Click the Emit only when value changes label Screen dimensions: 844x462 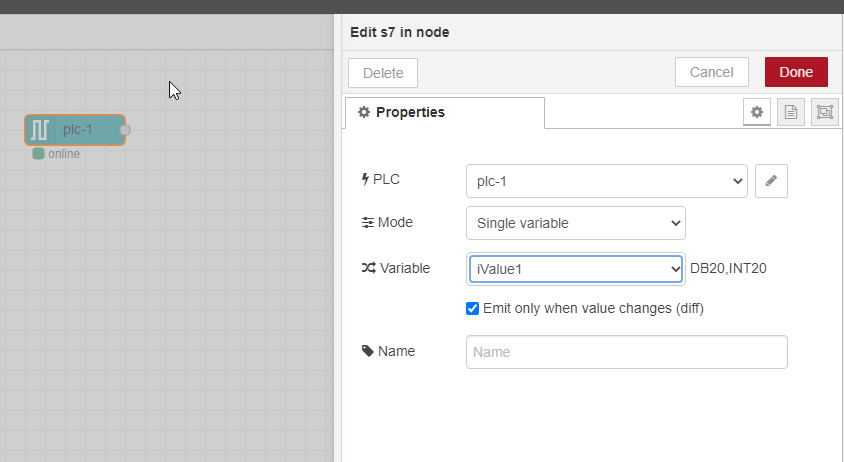[x=593, y=309]
